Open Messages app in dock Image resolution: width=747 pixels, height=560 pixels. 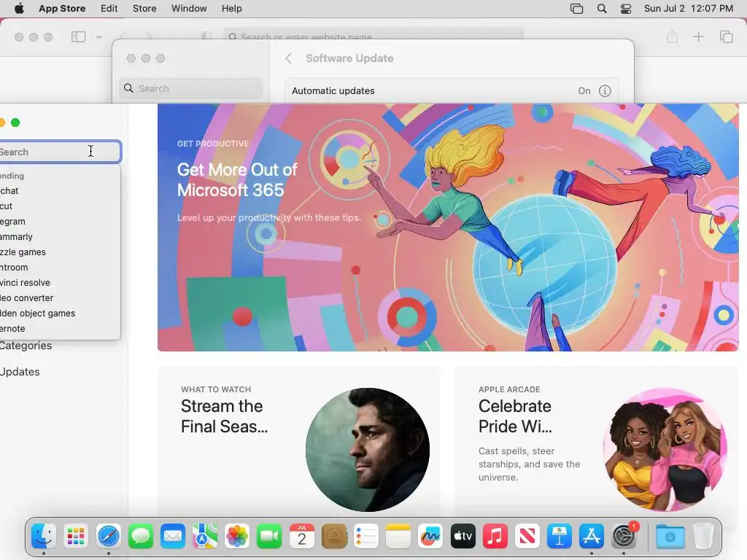pos(141,537)
